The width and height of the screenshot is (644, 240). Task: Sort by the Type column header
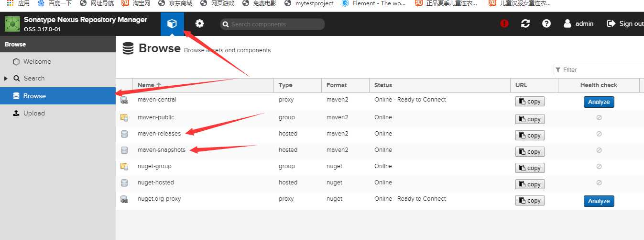click(x=297, y=85)
